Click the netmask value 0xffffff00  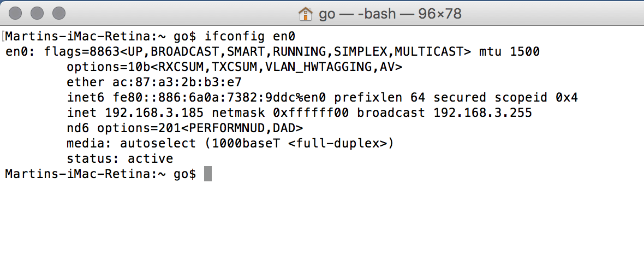tap(311, 113)
